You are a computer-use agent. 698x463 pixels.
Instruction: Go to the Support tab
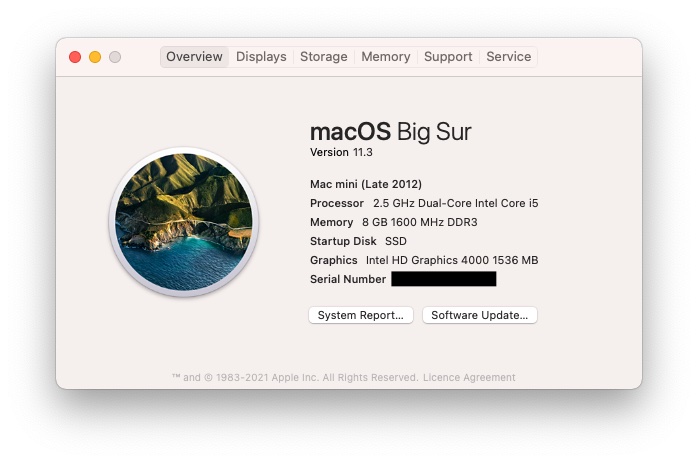[448, 57]
